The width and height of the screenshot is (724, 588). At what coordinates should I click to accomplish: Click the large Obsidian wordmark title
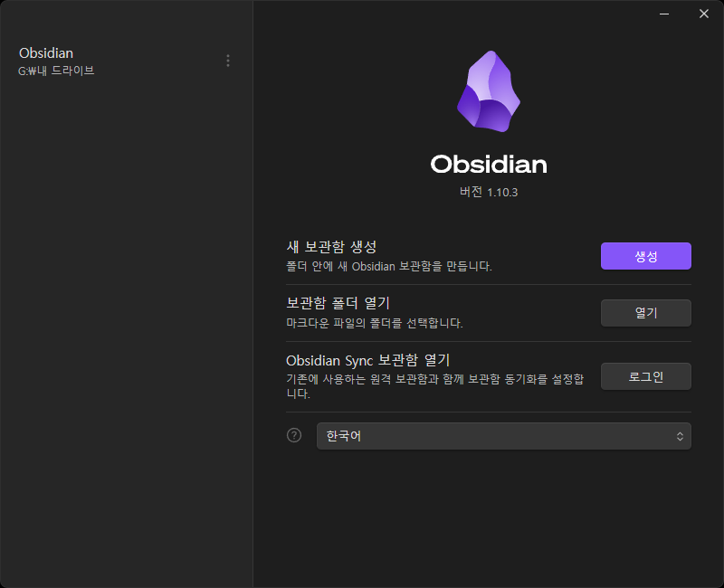489,165
